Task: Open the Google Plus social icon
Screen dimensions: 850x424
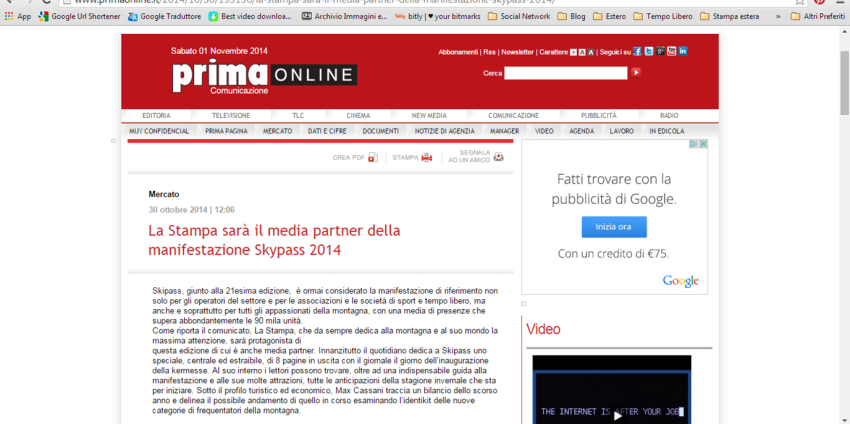Action: (660, 52)
